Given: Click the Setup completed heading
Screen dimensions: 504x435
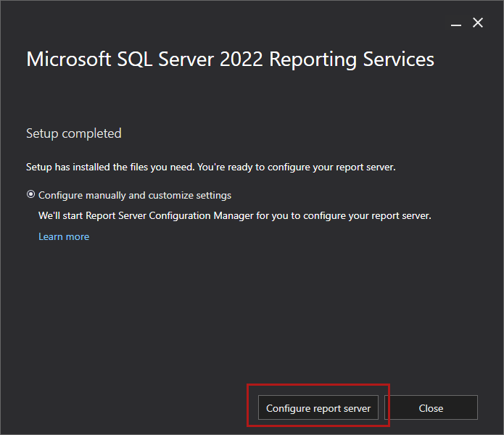Looking at the screenshot, I should [x=74, y=133].
